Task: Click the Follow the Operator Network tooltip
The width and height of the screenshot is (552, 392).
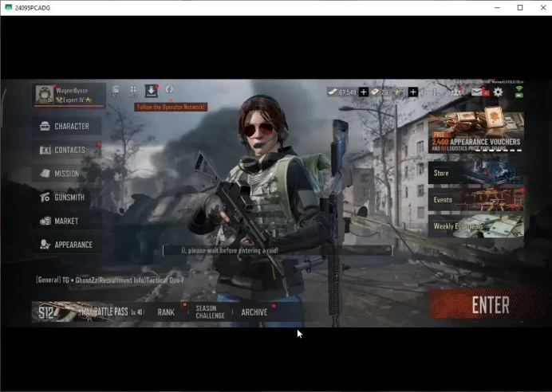Action: pyautogui.click(x=171, y=107)
